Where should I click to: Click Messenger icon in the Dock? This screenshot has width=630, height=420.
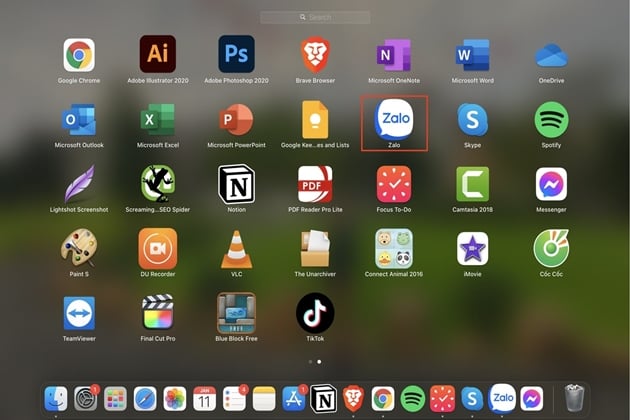point(532,399)
